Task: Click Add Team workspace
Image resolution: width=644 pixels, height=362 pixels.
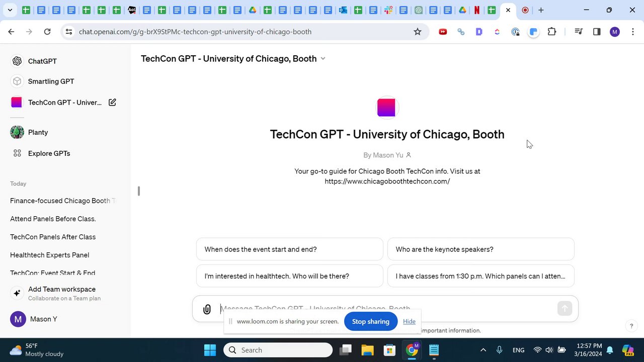Action: [65, 293]
